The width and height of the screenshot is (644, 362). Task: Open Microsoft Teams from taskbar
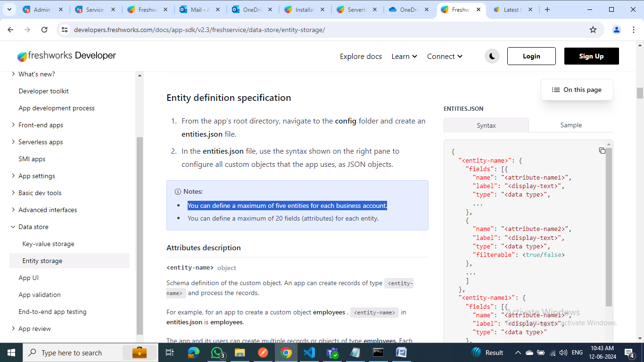click(x=332, y=353)
